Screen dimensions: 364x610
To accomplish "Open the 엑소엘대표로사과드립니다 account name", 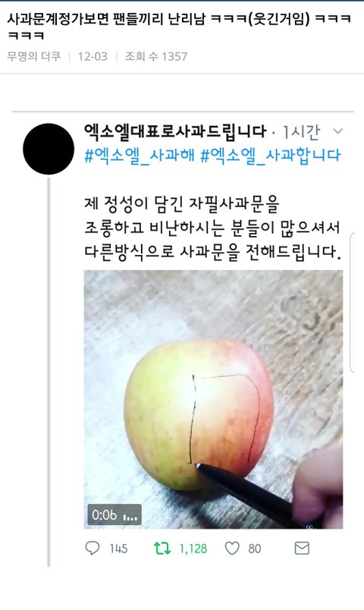I will (175, 131).
